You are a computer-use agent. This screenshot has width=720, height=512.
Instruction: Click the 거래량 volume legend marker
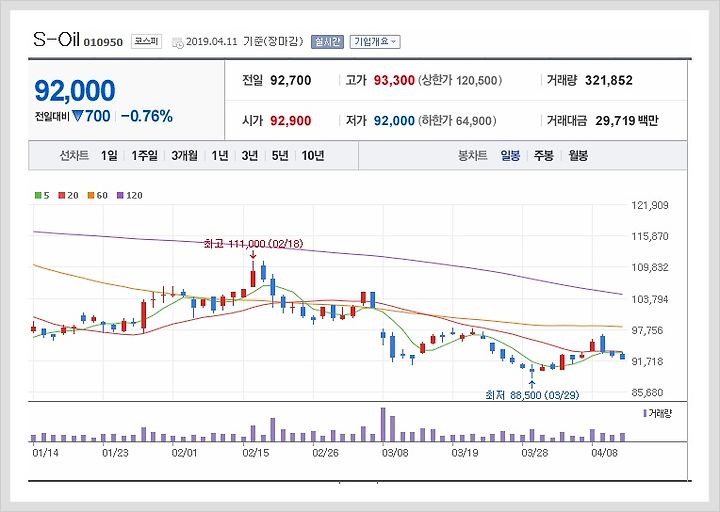coord(657,414)
